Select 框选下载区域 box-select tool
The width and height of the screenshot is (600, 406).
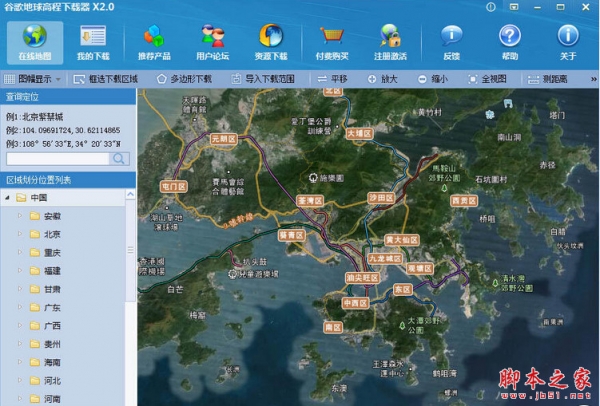[x=106, y=79]
